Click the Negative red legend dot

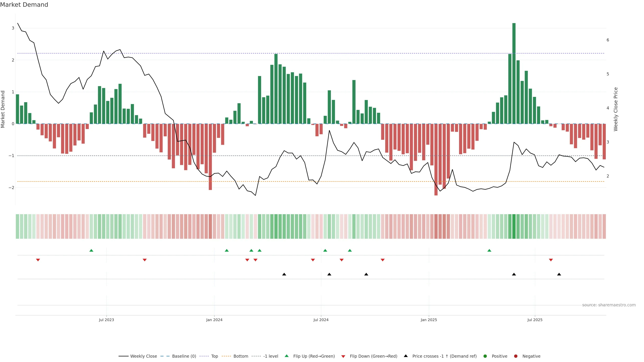(516, 356)
